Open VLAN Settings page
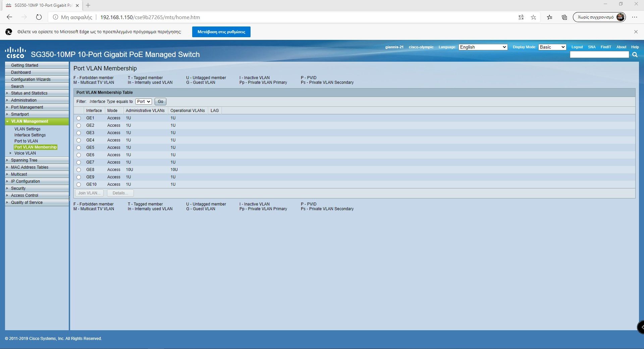This screenshot has width=644, height=349. [28, 129]
